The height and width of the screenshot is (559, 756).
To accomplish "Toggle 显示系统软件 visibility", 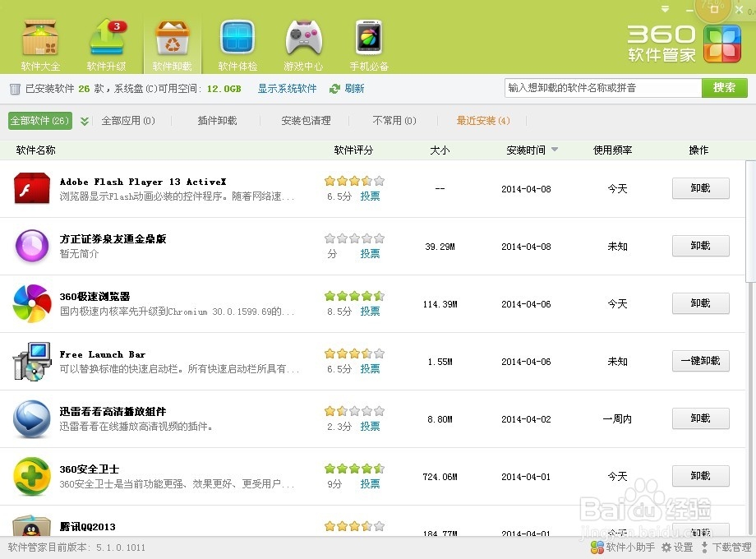I will (x=286, y=88).
